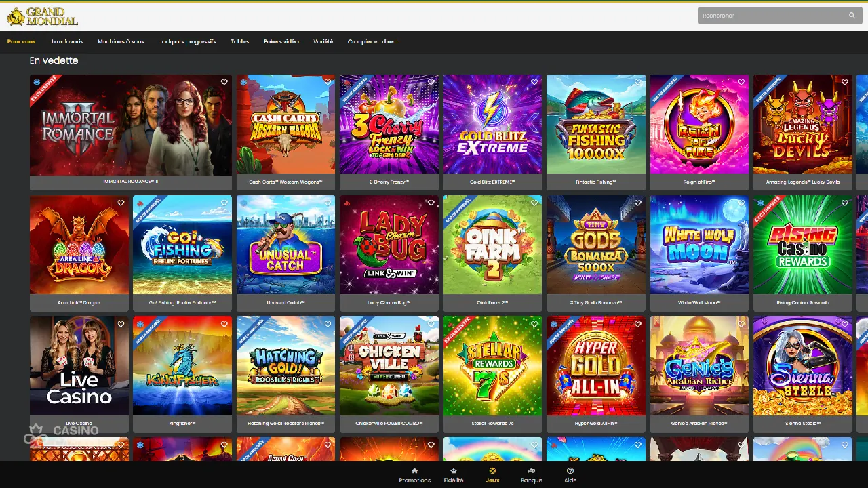Open Banque in bottom bar

[x=531, y=475]
